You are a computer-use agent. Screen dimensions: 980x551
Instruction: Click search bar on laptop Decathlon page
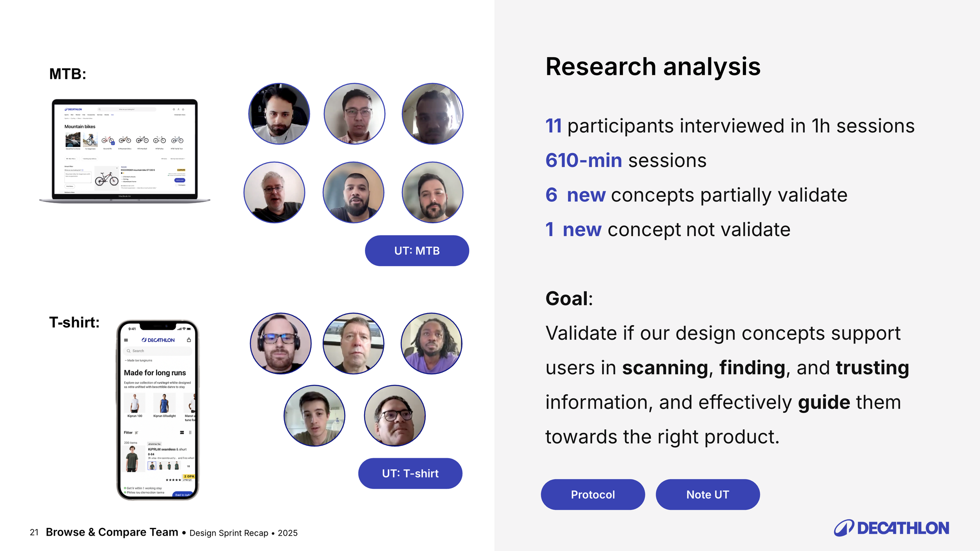coord(127,109)
